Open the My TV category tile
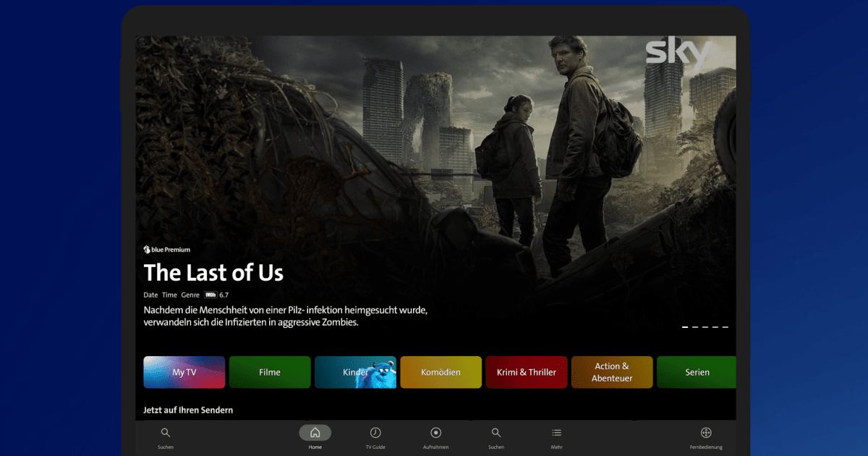This screenshot has height=456, width=868. coord(184,371)
